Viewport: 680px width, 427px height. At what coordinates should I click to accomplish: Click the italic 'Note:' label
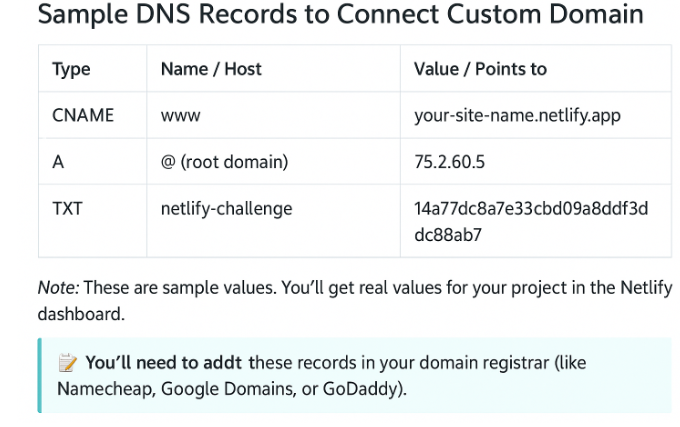tap(59, 288)
